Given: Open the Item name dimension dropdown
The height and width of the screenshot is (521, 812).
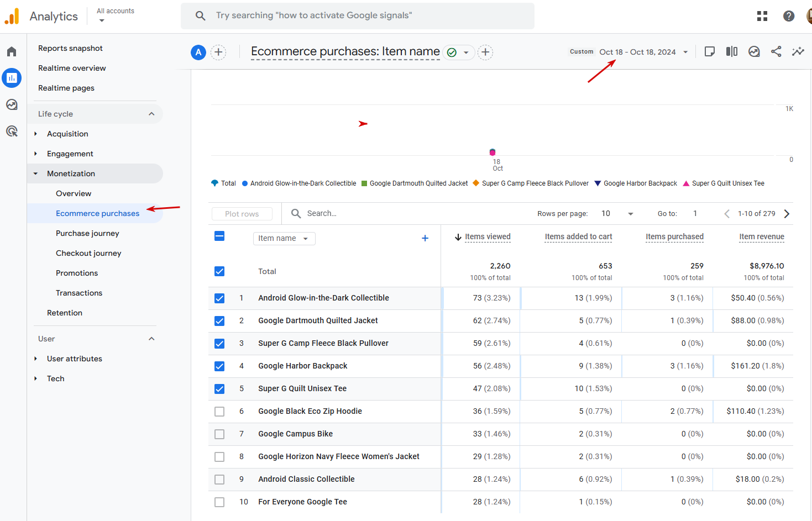Looking at the screenshot, I should [284, 238].
